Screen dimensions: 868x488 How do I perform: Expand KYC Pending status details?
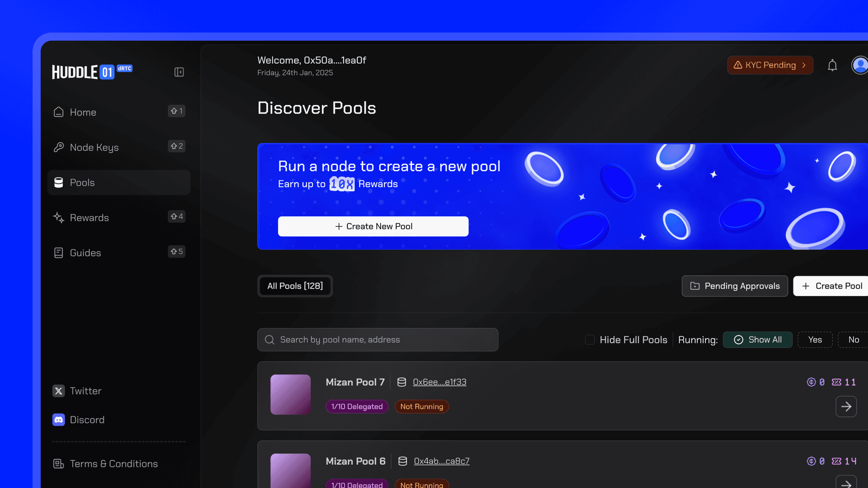tap(770, 65)
